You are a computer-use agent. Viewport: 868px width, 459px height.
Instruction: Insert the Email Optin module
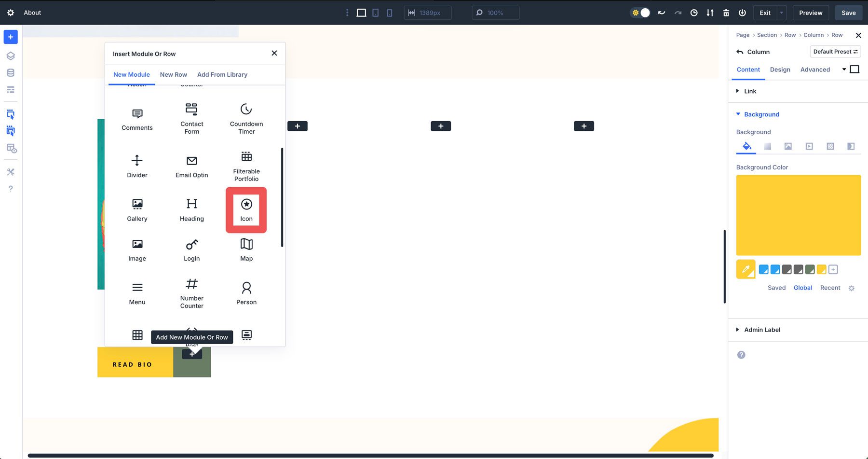(x=191, y=166)
